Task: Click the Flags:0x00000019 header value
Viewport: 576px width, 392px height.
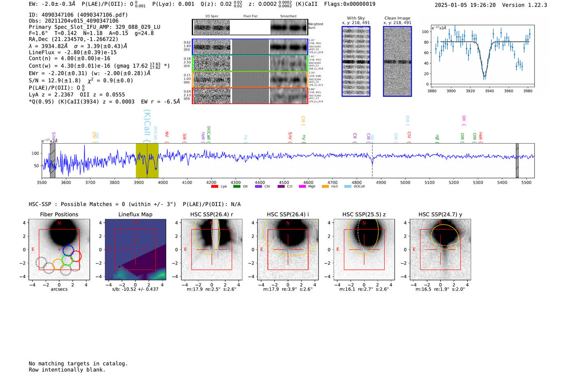Action: coord(350,4)
